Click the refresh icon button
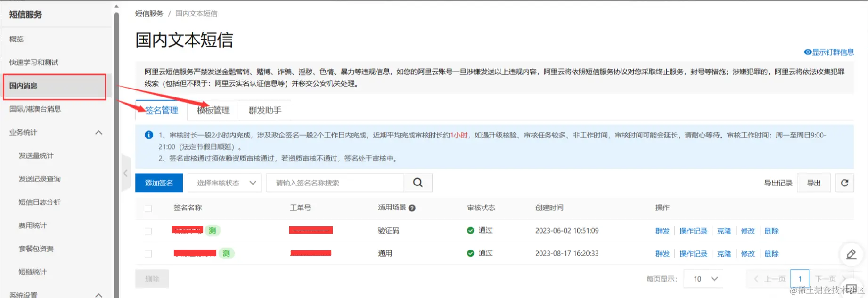The width and height of the screenshot is (868, 298). click(844, 183)
